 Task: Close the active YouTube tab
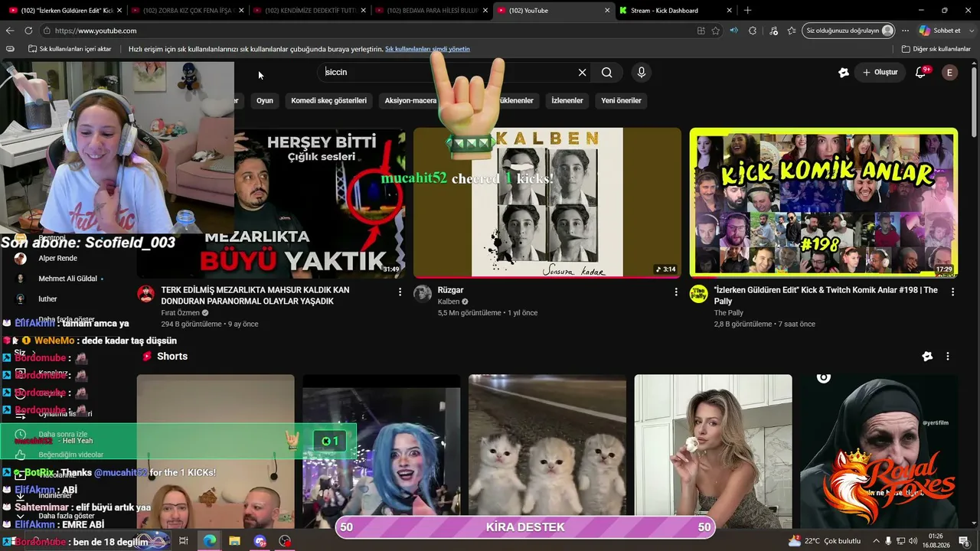(x=608, y=11)
